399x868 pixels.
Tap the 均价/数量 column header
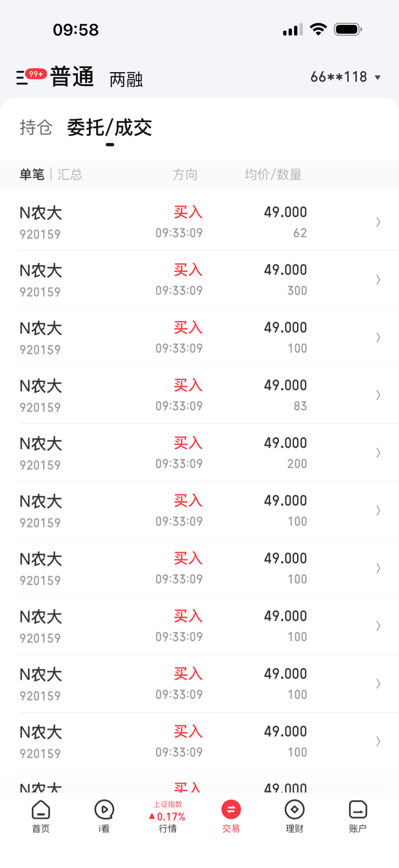pyautogui.click(x=273, y=175)
